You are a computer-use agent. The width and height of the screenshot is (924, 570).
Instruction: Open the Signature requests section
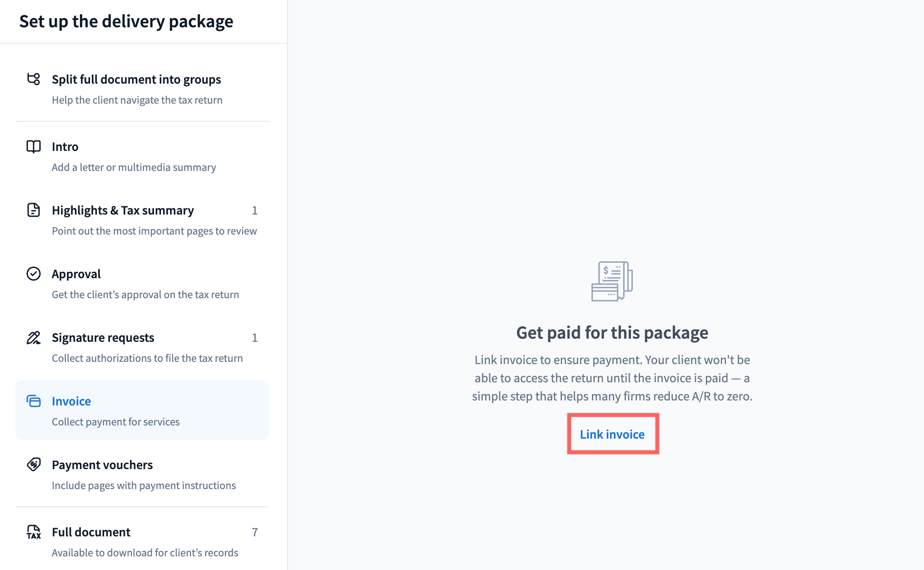coord(142,347)
